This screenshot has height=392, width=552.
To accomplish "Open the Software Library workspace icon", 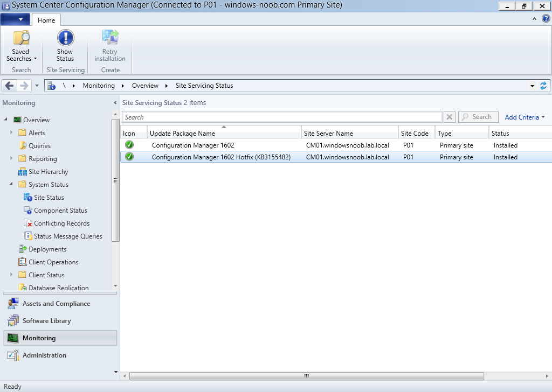I will (x=13, y=320).
